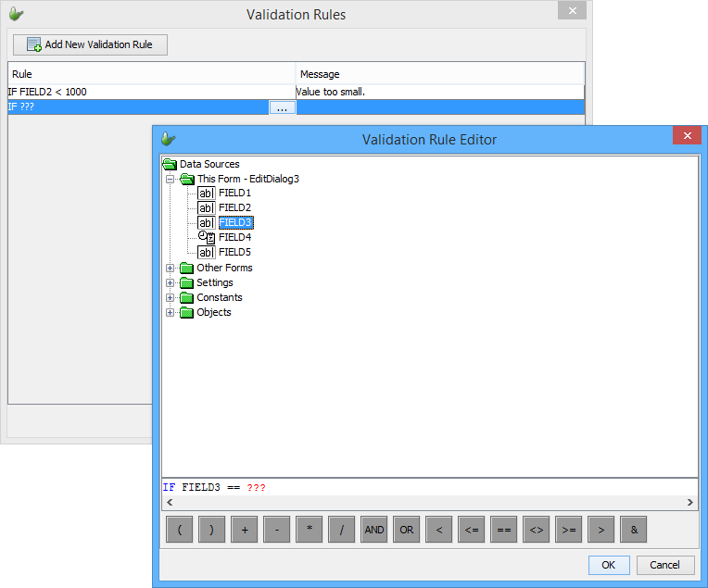Expand the Other Forms node
Image resolution: width=708 pixels, height=588 pixels.
click(171, 268)
